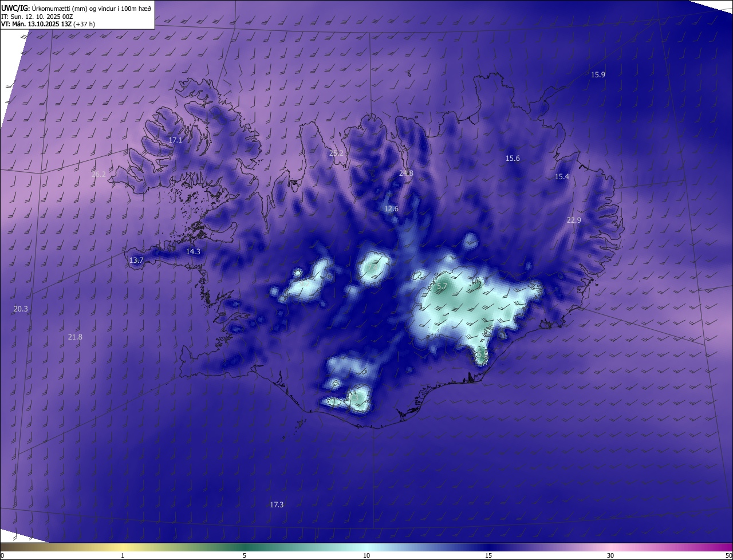Click the value label 17.3 south of Iceland
This screenshot has width=733, height=560.
(x=277, y=505)
